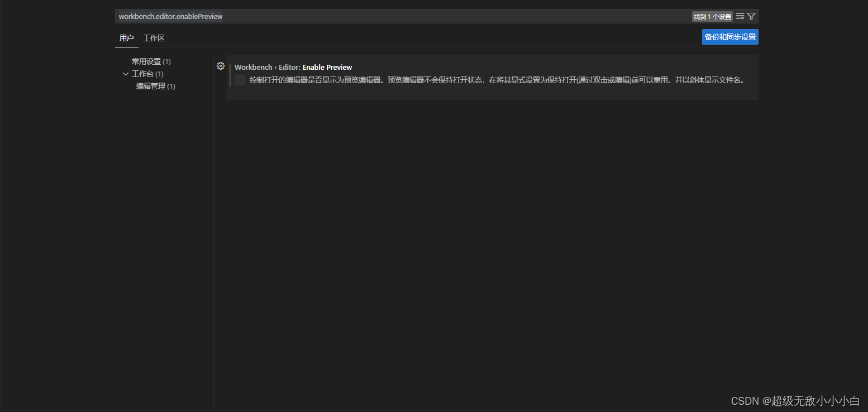Click the 备份和同步设置 button

tap(730, 37)
